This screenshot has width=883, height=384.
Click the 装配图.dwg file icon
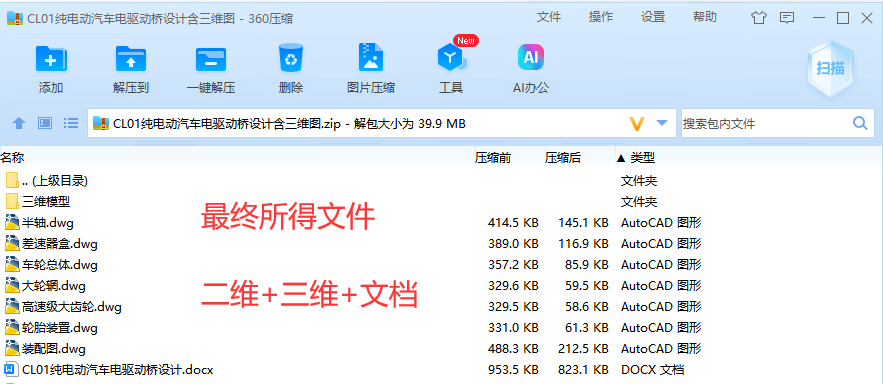[x=12, y=349]
